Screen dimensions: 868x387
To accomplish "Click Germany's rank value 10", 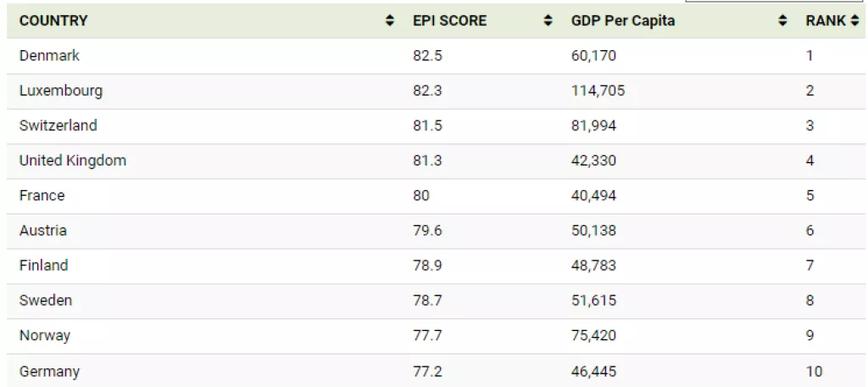I will click(x=814, y=371).
